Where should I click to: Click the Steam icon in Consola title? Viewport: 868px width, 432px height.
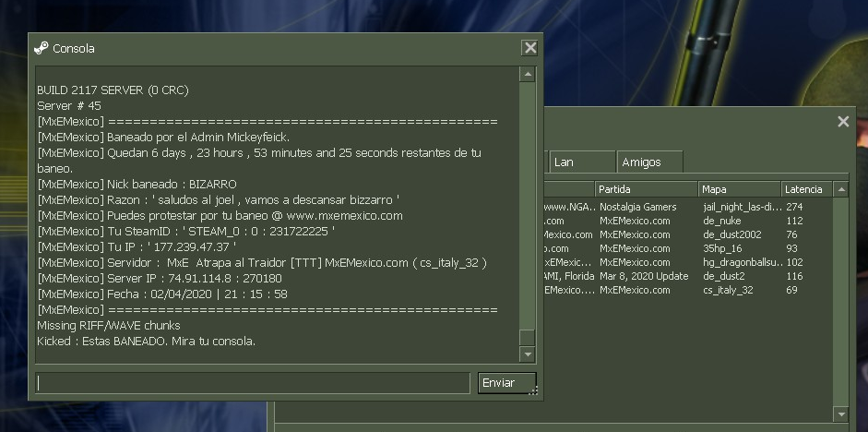click(41, 48)
